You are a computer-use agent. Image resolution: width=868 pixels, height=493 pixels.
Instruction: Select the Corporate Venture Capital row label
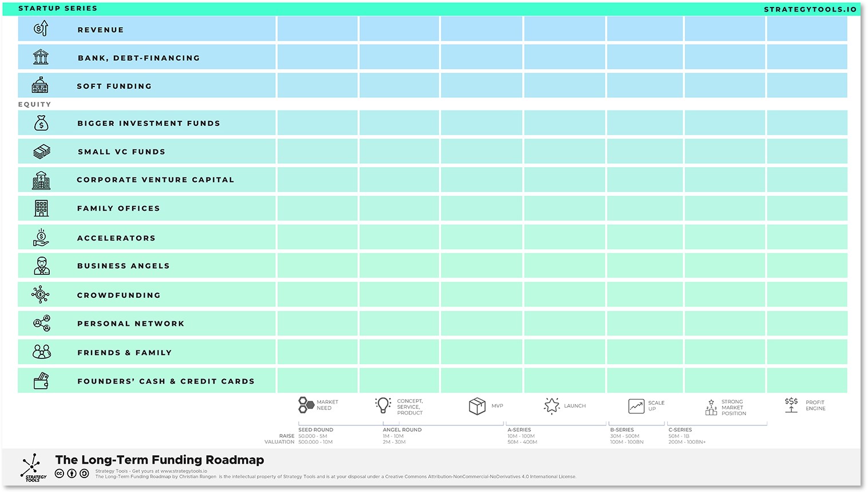click(x=156, y=180)
